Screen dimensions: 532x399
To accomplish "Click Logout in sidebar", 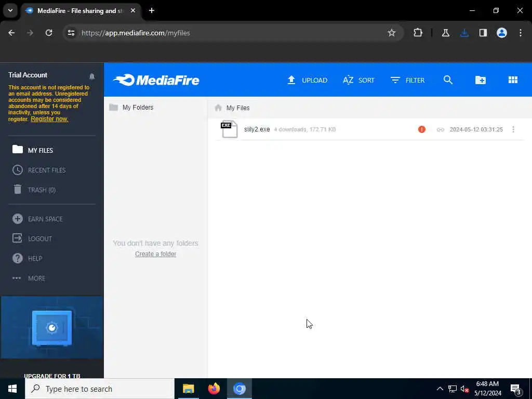I will pos(32,238).
